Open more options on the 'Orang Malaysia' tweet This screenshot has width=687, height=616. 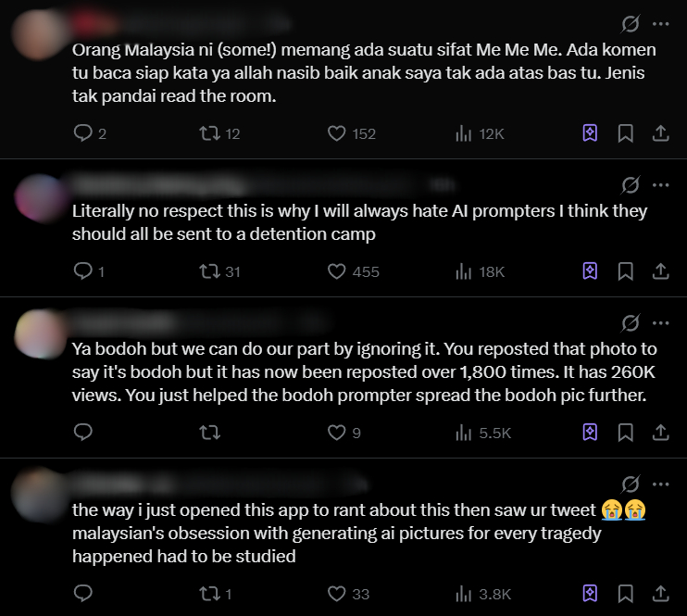pyautogui.click(x=660, y=23)
